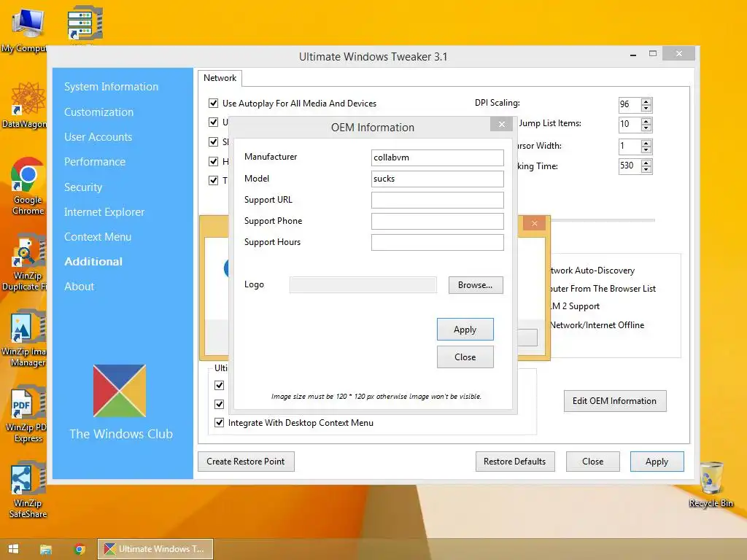Go to Customization section
Image resolution: width=747 pixels, height=560 pixels.
98,112
